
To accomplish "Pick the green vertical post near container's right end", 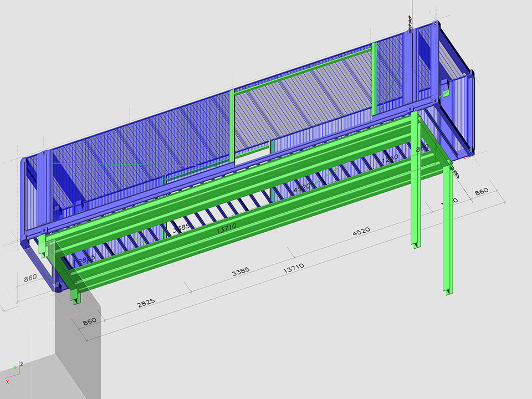I will [x=375, y=78].
